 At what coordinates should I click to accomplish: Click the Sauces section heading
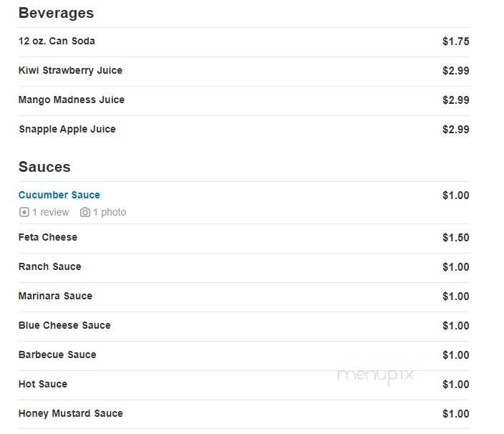(x=44, y=167)
